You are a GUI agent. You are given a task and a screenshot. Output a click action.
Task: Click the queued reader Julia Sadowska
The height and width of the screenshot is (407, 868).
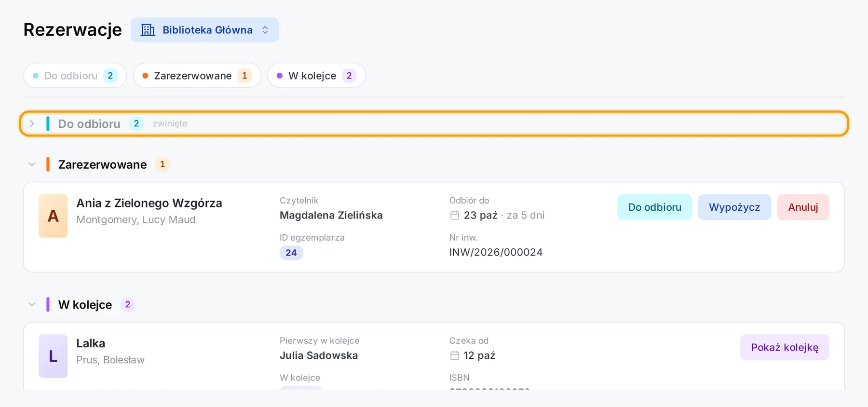click(x=319, y=356)
